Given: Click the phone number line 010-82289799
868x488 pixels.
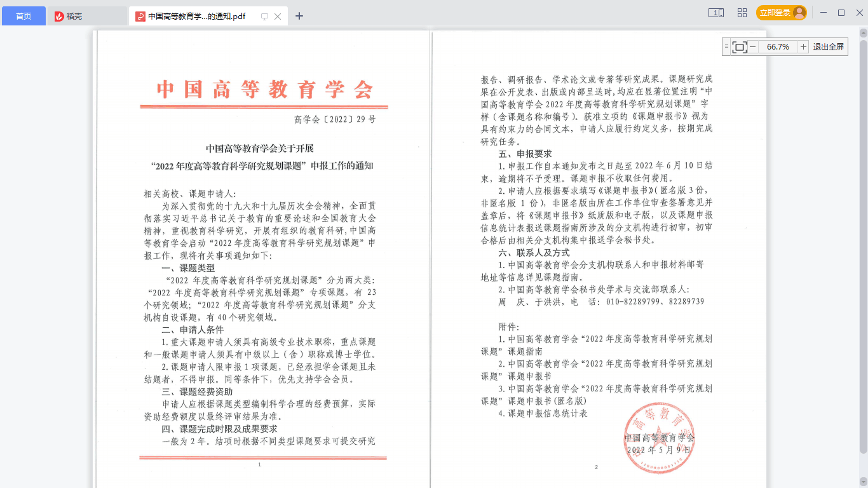Looking at the screenshot, I should (x=601, y=302).
